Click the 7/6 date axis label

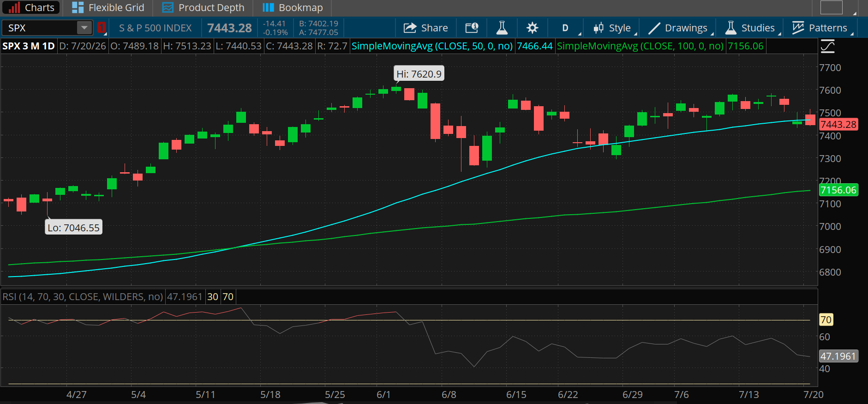681,395
